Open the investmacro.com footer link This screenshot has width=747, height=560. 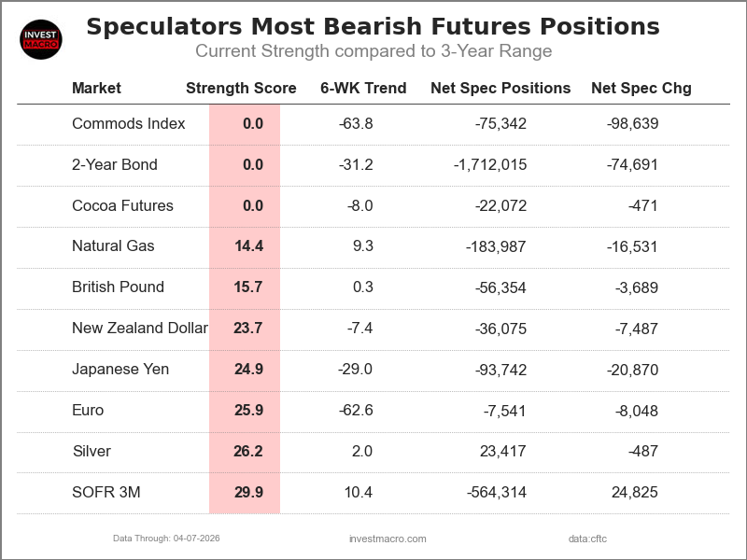[x=388, y=539]
